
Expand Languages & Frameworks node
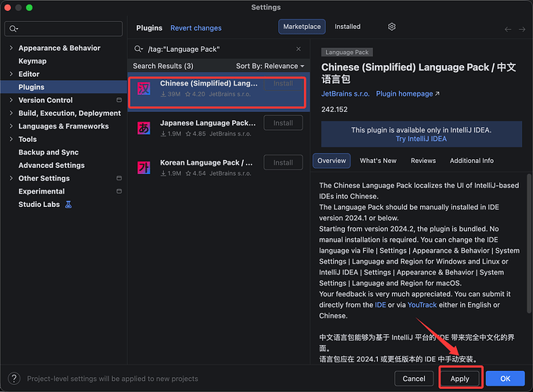click(11, 125)
